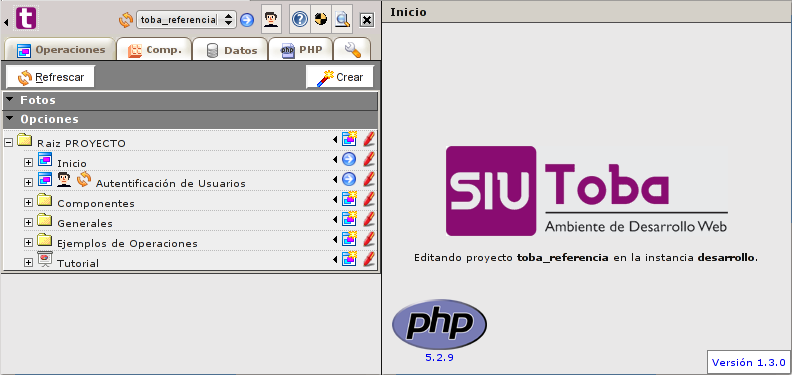Select Componentes folder in the tree
This screenshot has width=792, height=375.
(x=96, y=203)
